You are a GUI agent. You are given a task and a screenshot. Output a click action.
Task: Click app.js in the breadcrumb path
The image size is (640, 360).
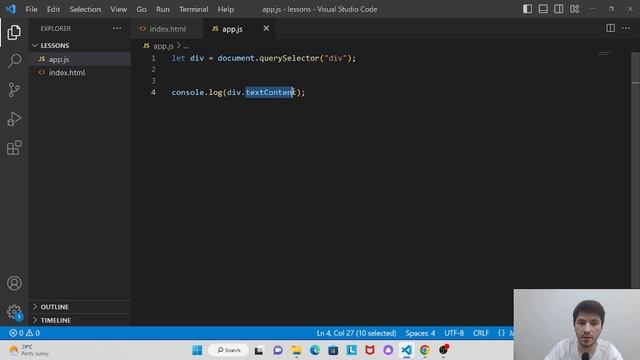163,46
